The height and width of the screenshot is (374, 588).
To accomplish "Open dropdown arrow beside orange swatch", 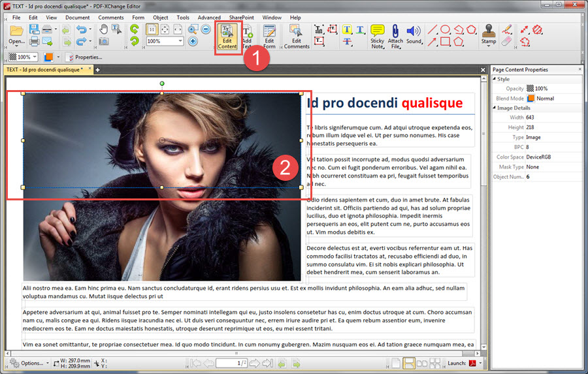I will pos(59,57).
